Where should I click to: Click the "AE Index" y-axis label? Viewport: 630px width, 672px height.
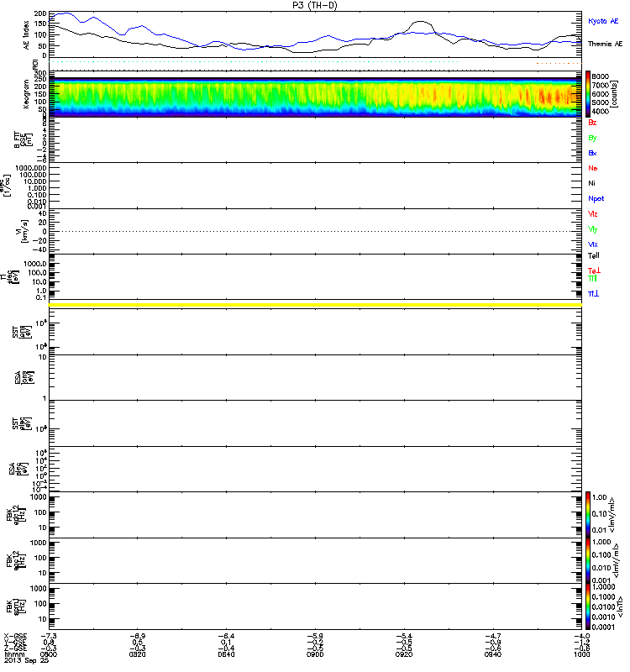point(27,34)
